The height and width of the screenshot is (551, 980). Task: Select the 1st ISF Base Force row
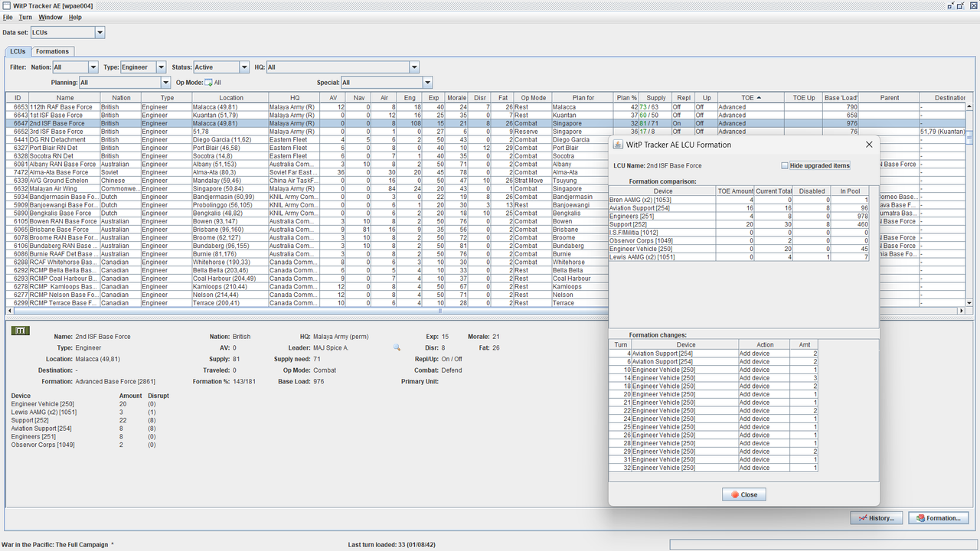(x=485, y=115)
